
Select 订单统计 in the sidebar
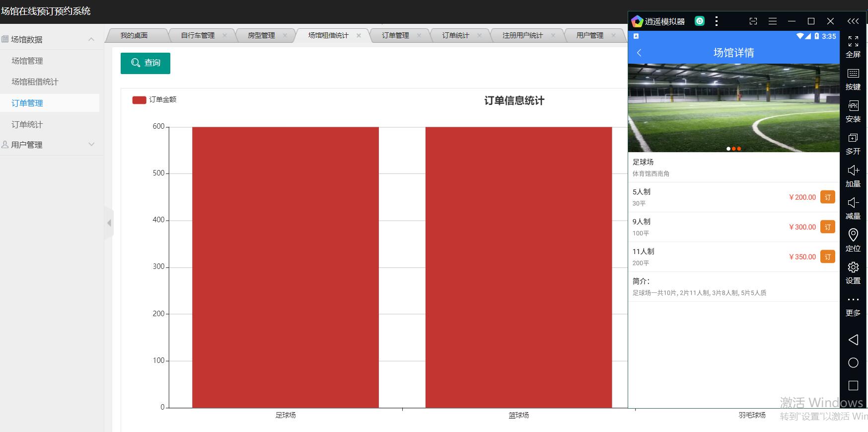(27, 124)
